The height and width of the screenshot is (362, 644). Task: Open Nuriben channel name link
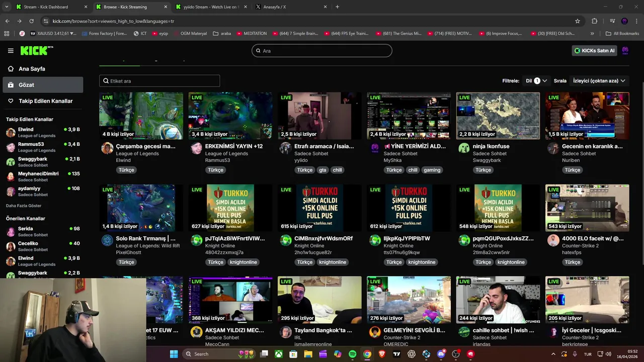[571, 160]
